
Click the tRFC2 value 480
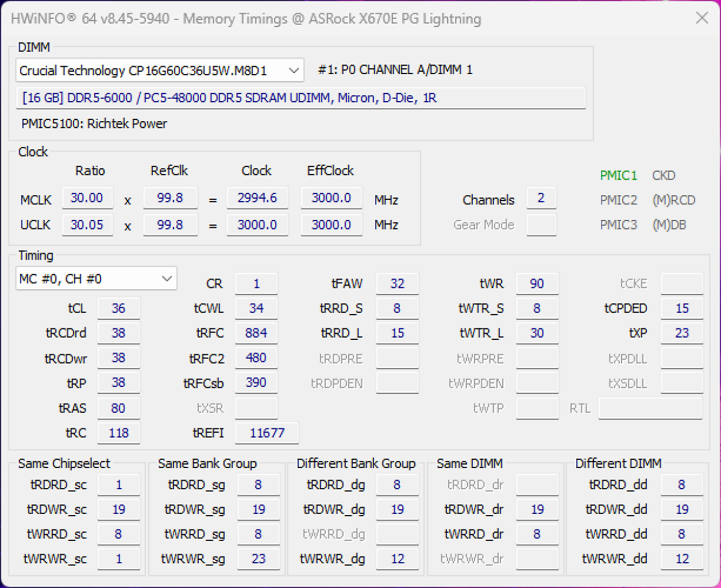[x=256, y=358]
